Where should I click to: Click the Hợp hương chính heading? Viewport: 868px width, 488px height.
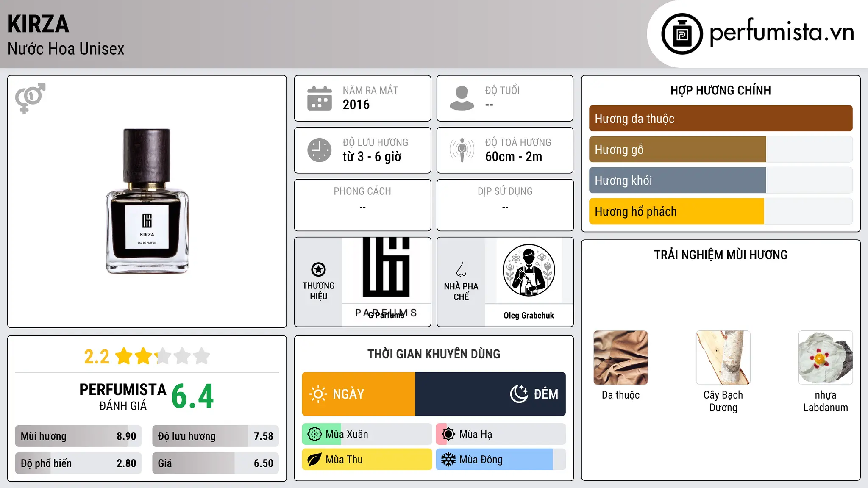[x=721, y=91]
